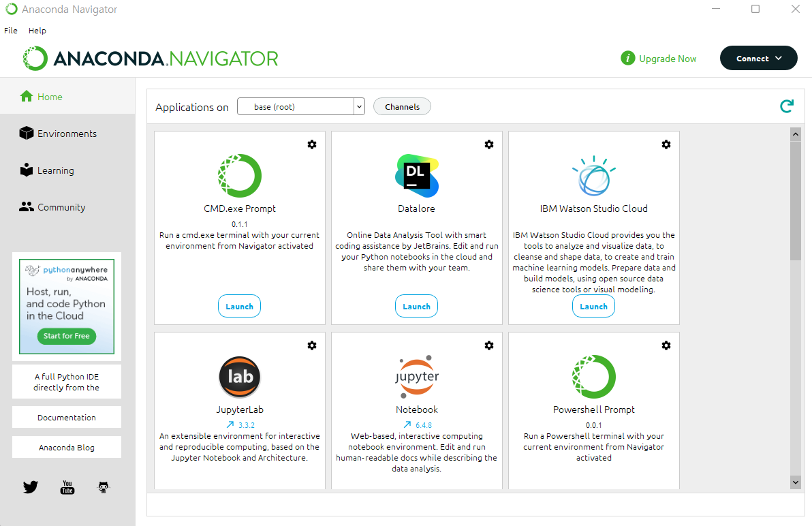Open the Documentation link
This screenshot has width=812, height=526.
(67, 417)
